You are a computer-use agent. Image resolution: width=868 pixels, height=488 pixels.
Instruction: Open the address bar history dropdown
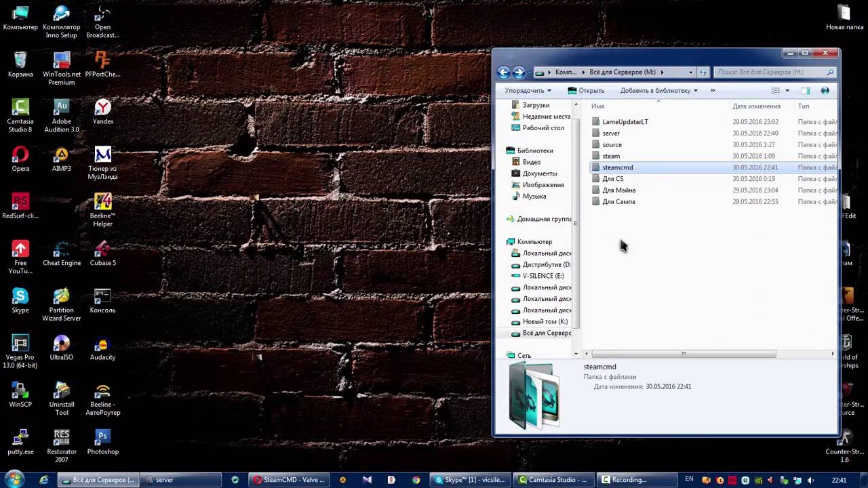690,72
